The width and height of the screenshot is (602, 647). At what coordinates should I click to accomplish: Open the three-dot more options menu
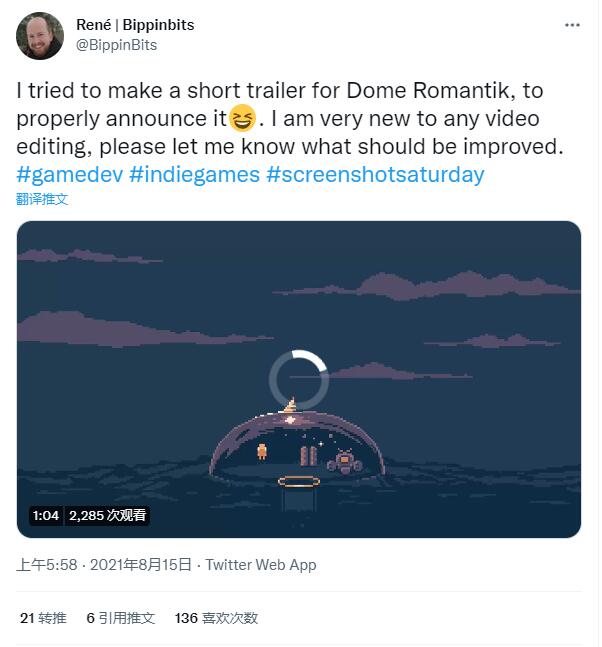click(572, 26)
